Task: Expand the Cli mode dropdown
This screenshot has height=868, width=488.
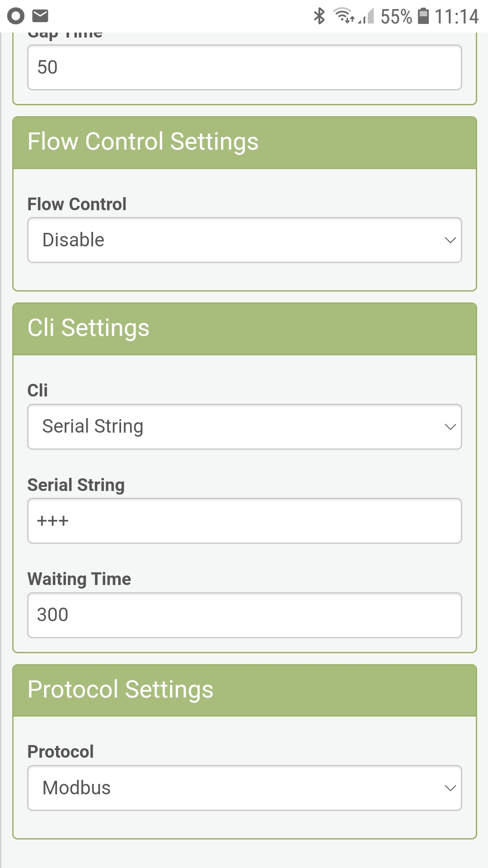Action: pyautogui.click(x=244, y=426)
